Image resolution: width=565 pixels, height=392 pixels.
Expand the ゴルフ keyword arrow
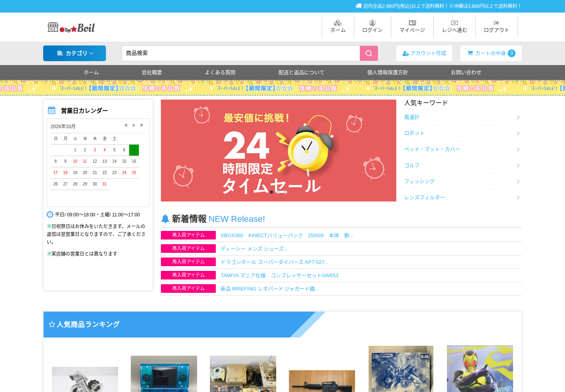point(518,165)
